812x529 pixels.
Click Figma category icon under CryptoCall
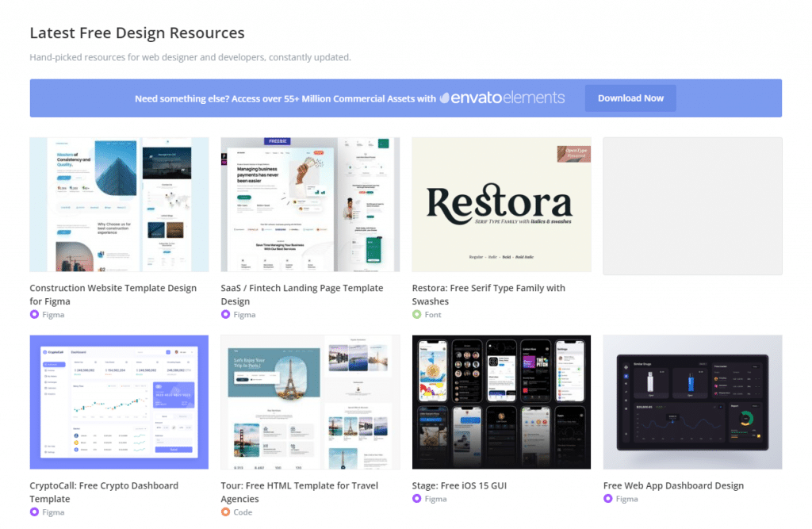coord(34,512)
